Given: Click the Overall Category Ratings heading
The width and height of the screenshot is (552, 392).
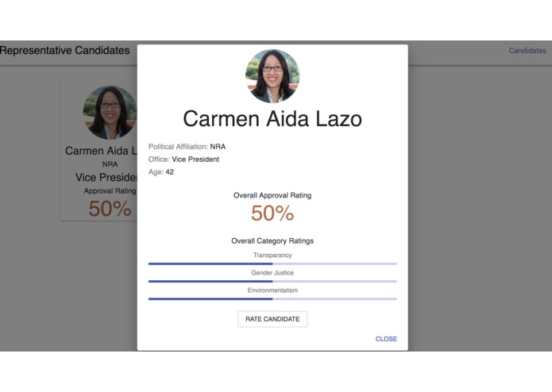Looking at the screenshot, I should (x=272, y=240).
